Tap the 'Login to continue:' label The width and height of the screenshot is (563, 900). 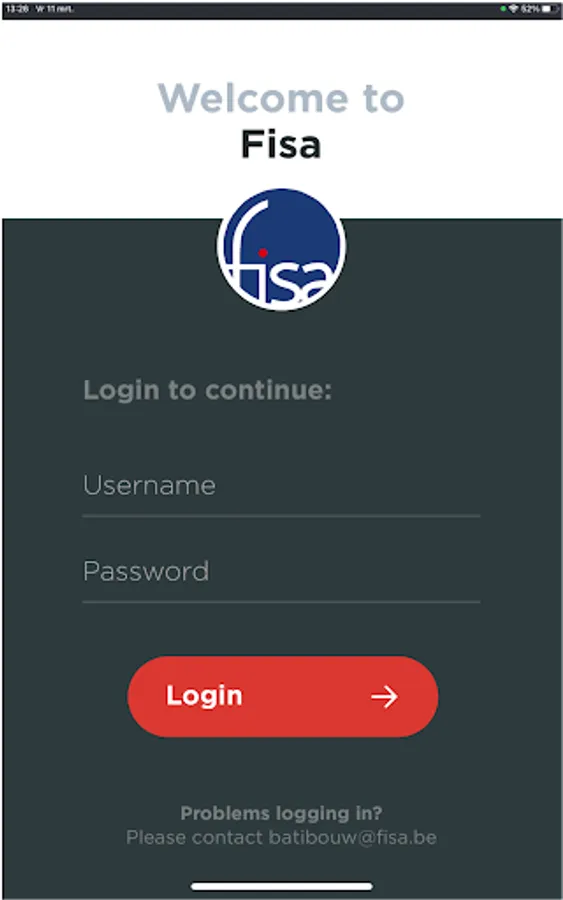coord(207,390)
